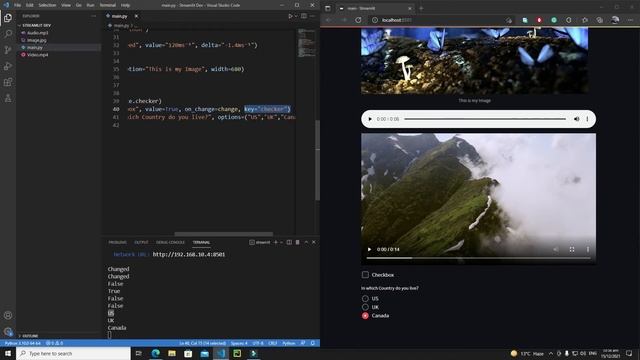Image resolution: width=640 pixels, height=360 pixels.
Task: Select the UK radio option
Action: [x=365, y=307]
